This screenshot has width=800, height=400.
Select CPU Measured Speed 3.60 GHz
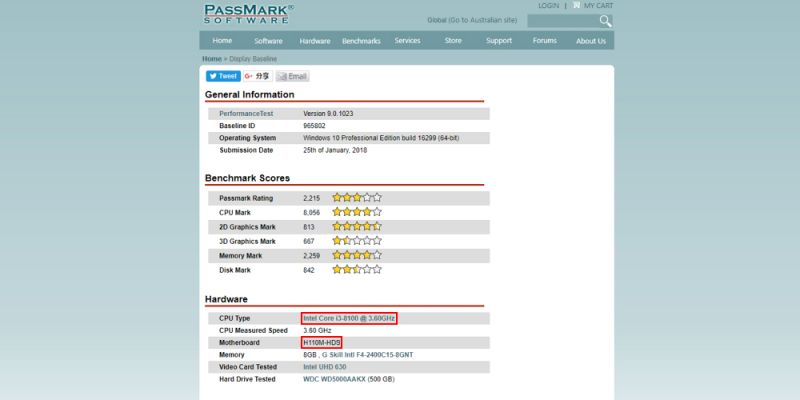317,331
